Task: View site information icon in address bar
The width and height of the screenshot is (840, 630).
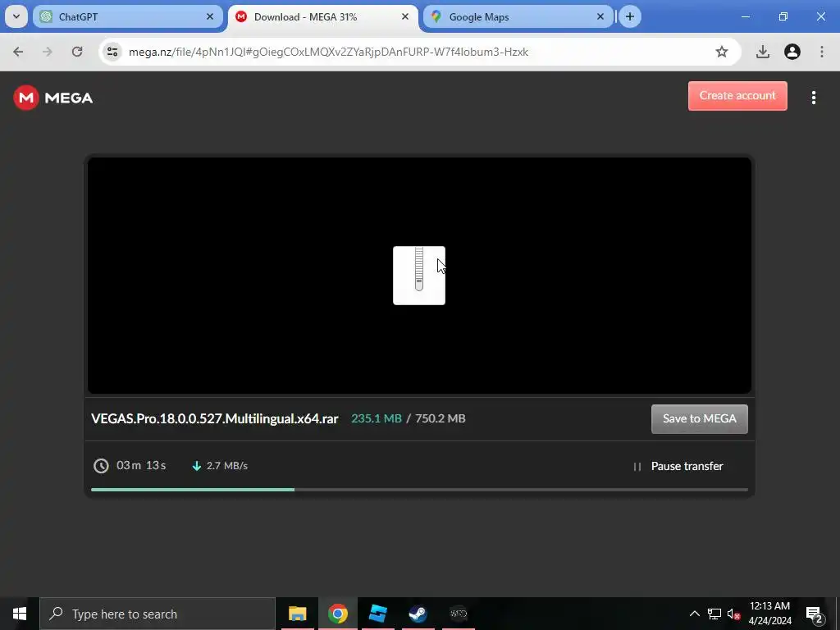Action: click(x=112, y=52)
